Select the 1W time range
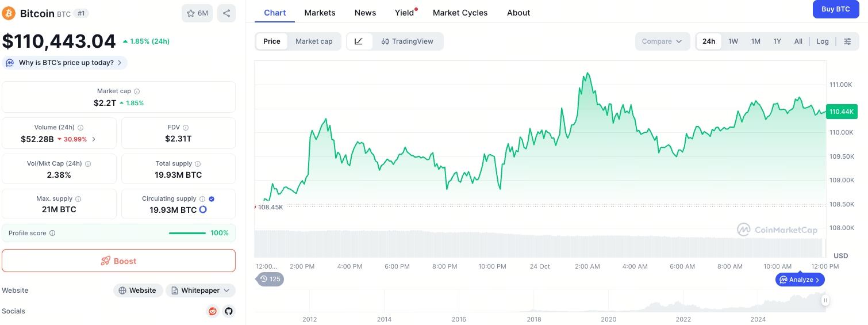 [733, 41]
